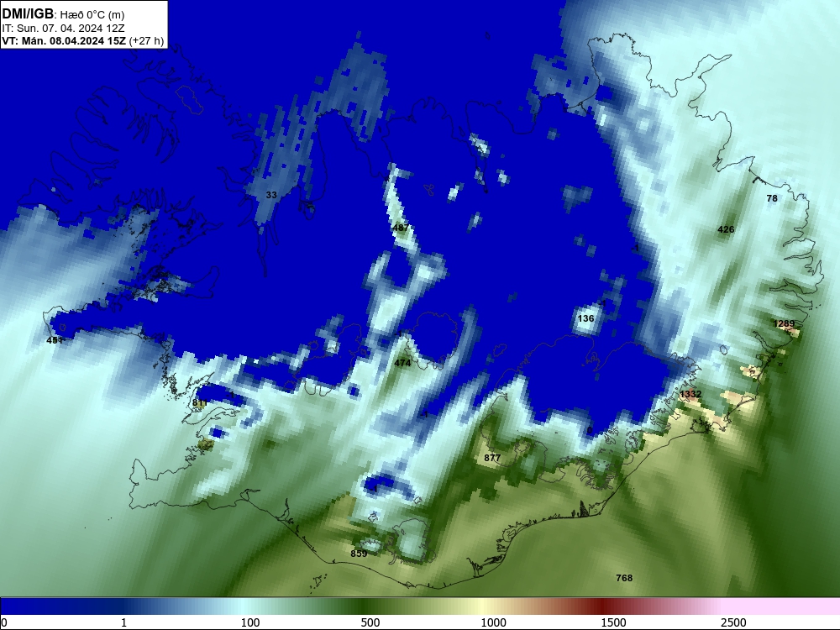Select the 'IT: Sun. 07. 04. 2024 12Z' line
Image resolution: width=840 pixels, height=630 pixels.
coord(63,28)
